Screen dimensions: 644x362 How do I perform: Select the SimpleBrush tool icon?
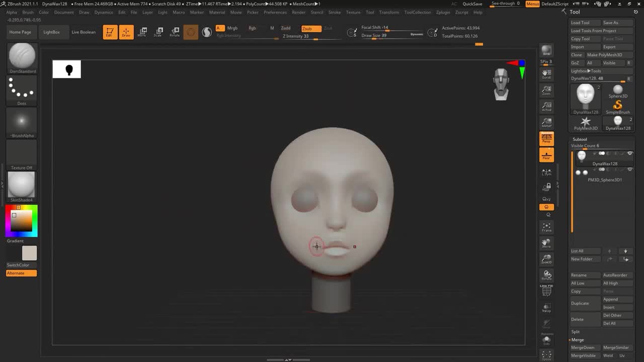pos(618,106)
